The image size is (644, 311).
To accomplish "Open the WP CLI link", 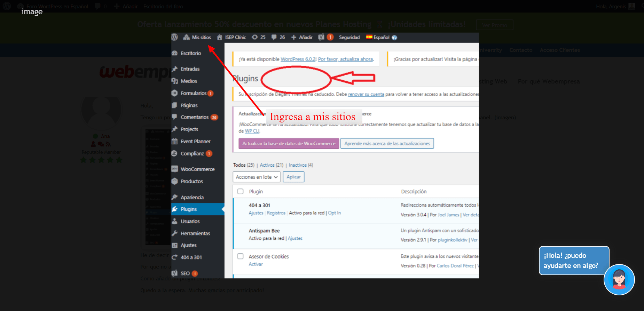I will click(252, 131).
